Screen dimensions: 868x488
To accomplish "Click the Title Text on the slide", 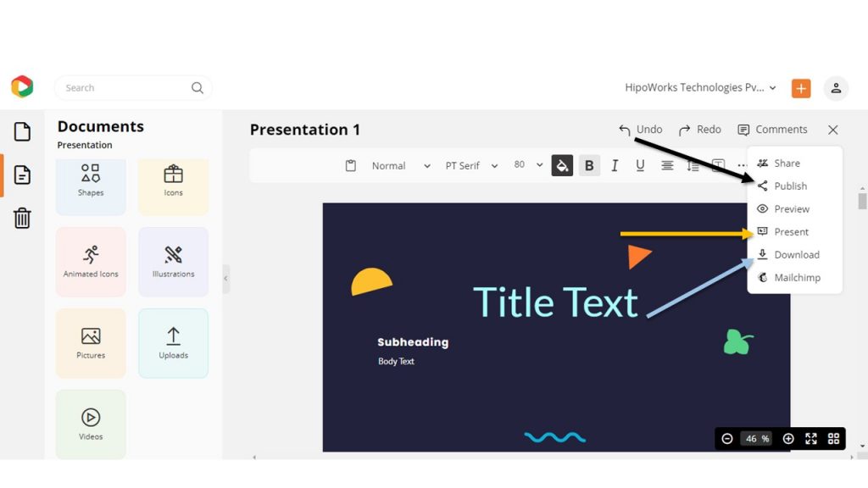I will pos(555,302).
